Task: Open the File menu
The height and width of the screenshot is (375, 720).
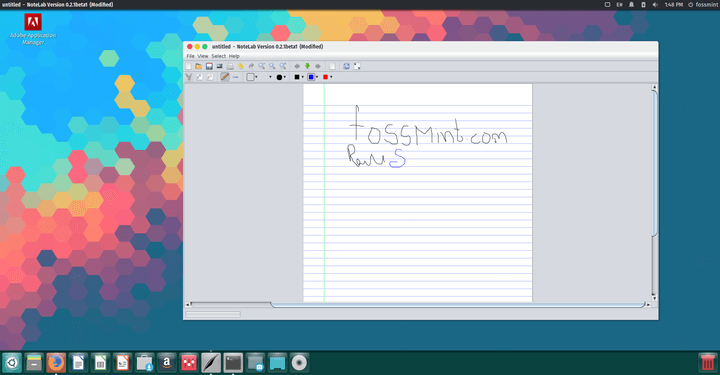Action: (190, 56)
